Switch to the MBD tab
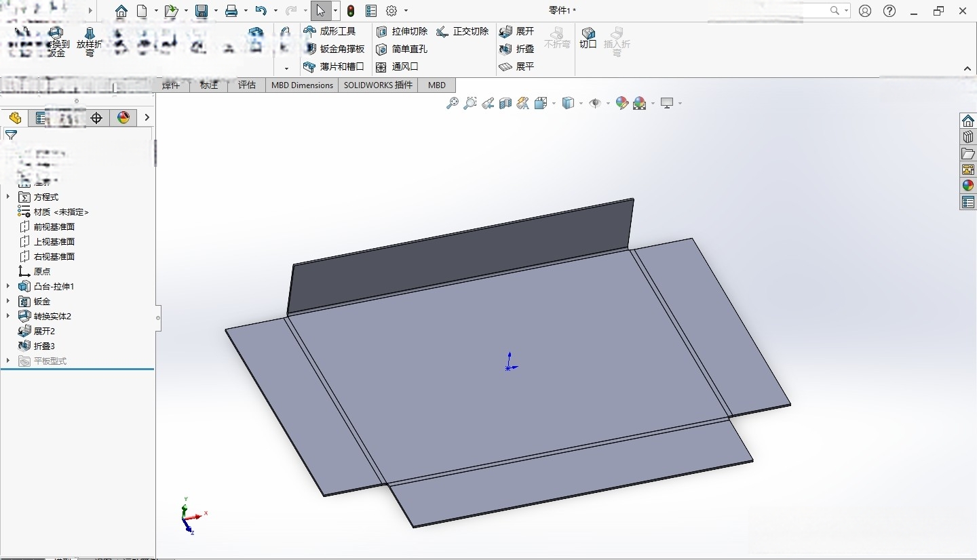The height and width of the screenshot is (560, 977). tap(437, 85)
